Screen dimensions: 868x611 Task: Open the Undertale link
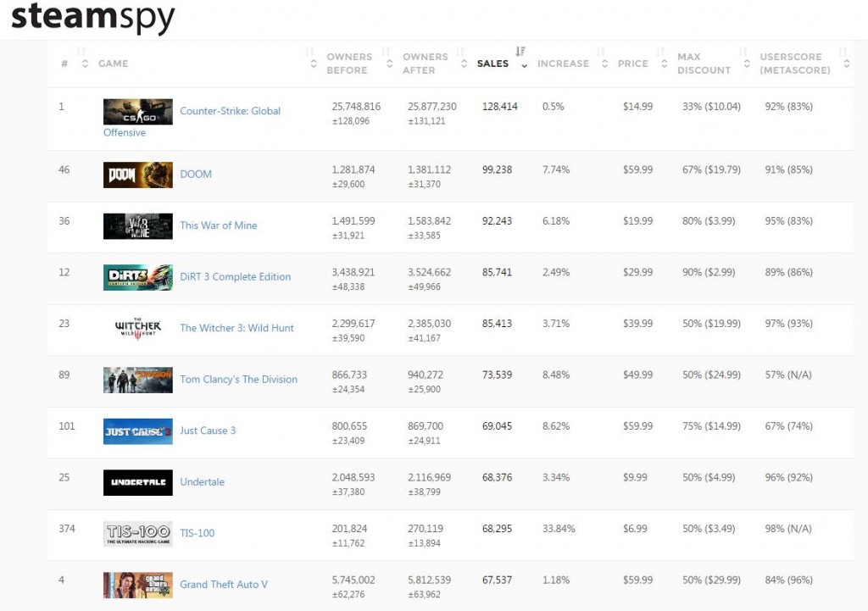(x=202, y=481)
